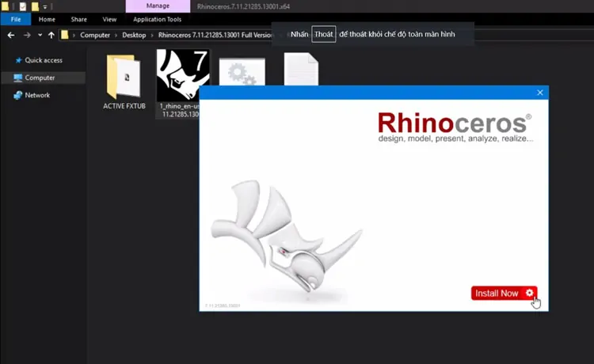Click the Forward navigation arrow
Image resolution: width=594 pixels, height=364 pixels.
pos(27,35)
